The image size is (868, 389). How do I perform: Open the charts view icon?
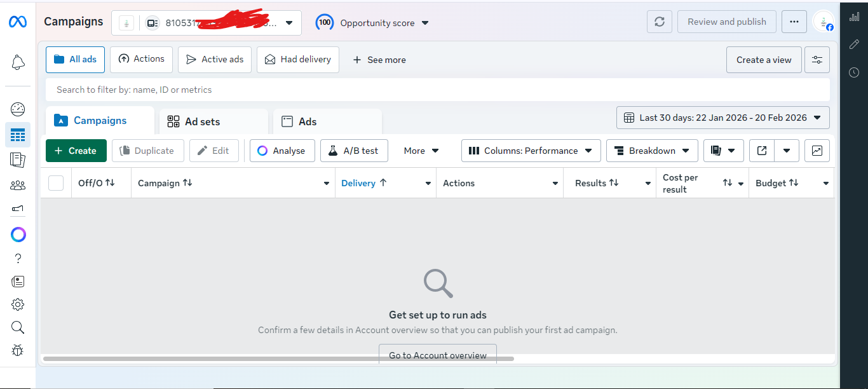(x=817, y=151)
